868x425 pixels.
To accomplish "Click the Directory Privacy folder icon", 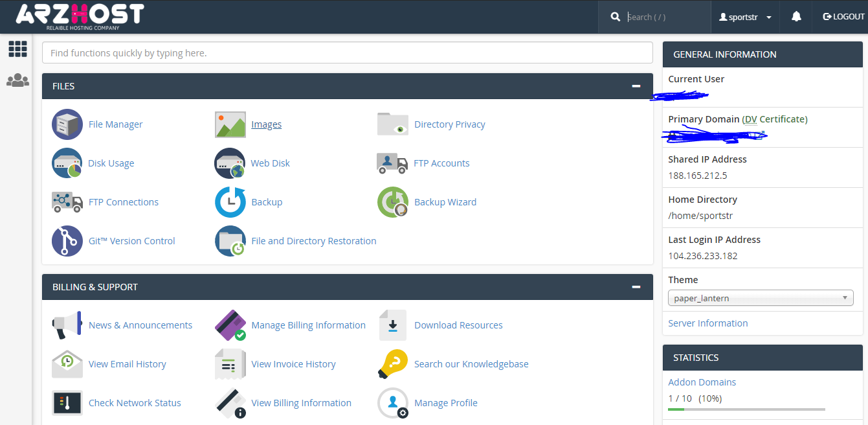I will pyautogui.click(x=392, y=124).
